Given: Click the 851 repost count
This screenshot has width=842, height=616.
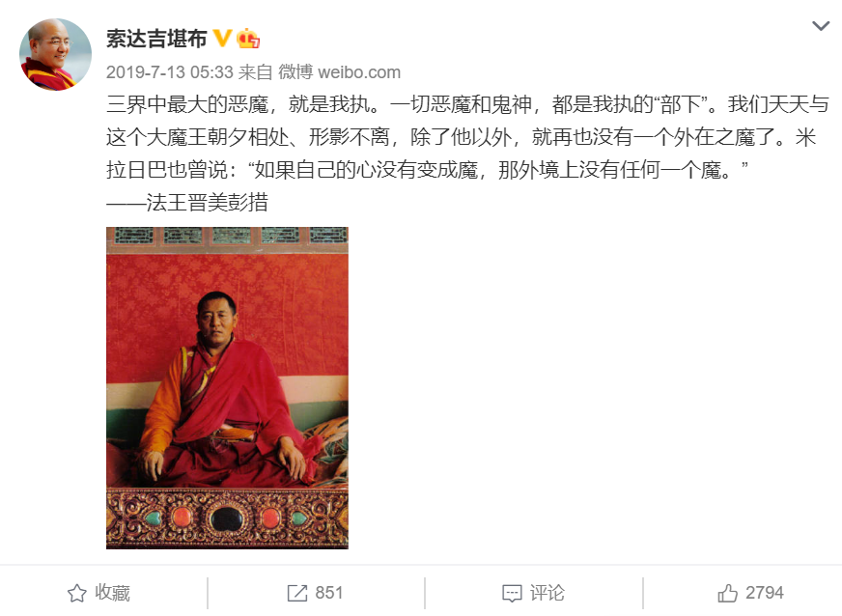Looking at the screenshot, I should click(328, 593).
